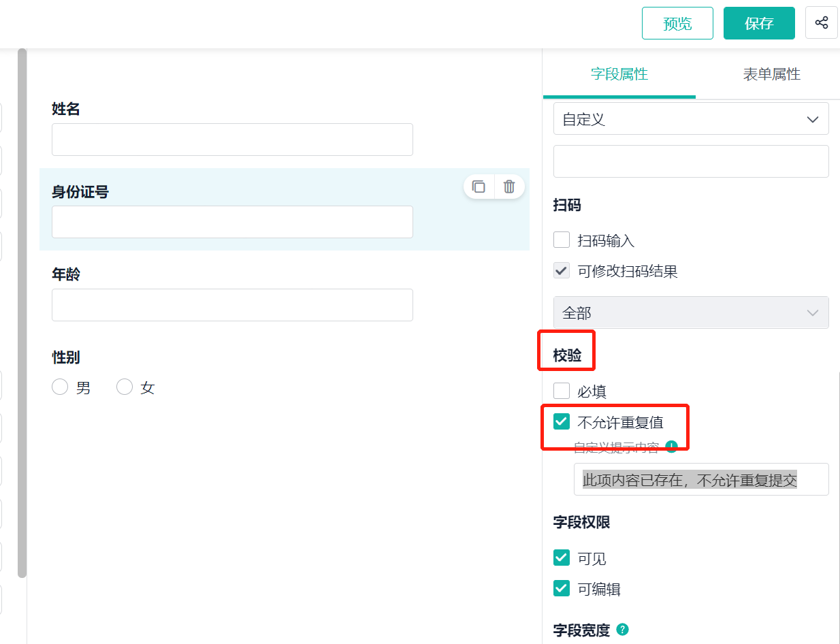Enable the 扫码输入 checkbox
The width and height of the screenshot is (840, 644).
[562, 240]
